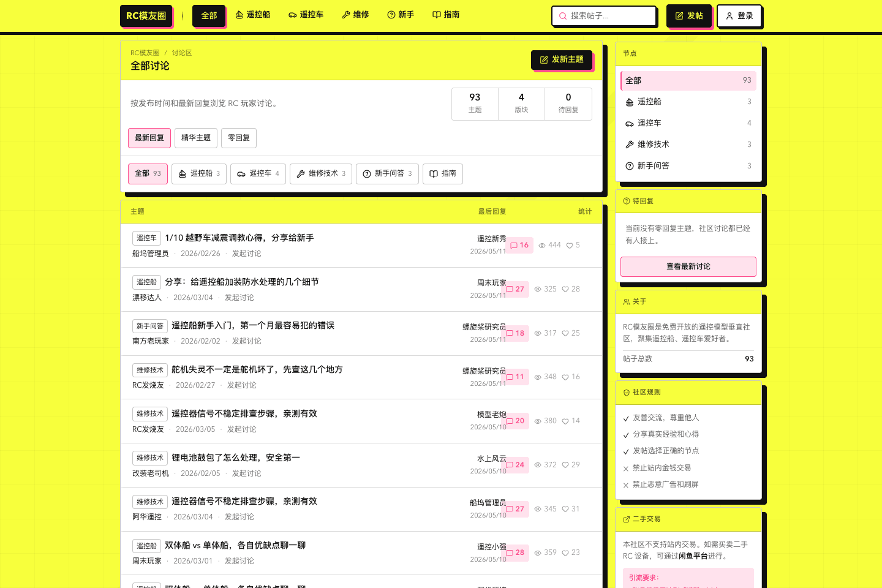The height and width of the screenshot is (588, 882).
Task: Open the 遥控车 top navigation item
Action: coord(306,15)
